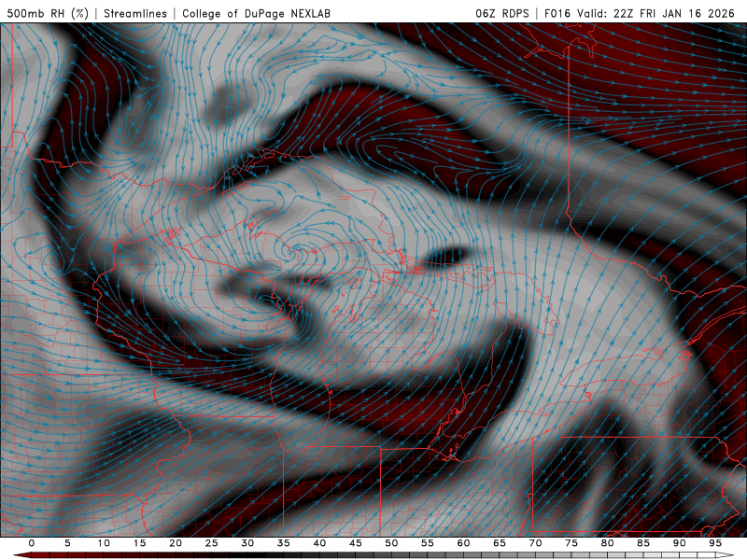This screenshot has height=560, width=747.
Task: Click the colorbar label "25"
Action: pos(212,543)
